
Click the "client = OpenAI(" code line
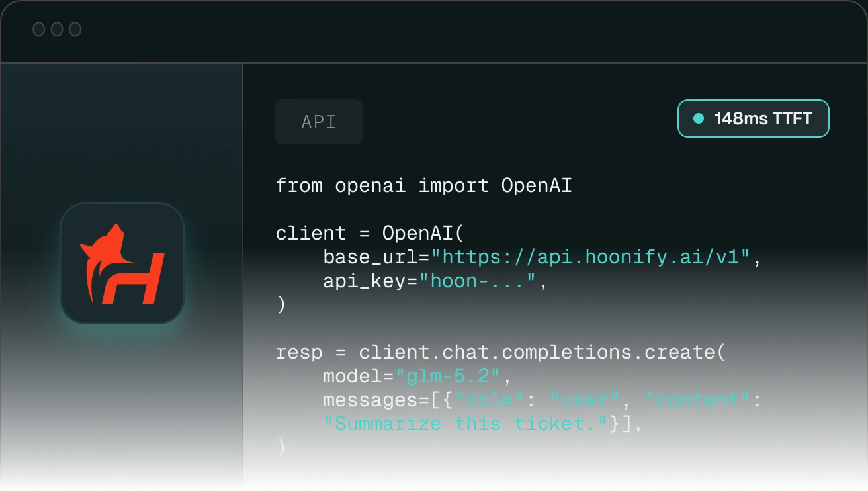click(x=370, y=234)
